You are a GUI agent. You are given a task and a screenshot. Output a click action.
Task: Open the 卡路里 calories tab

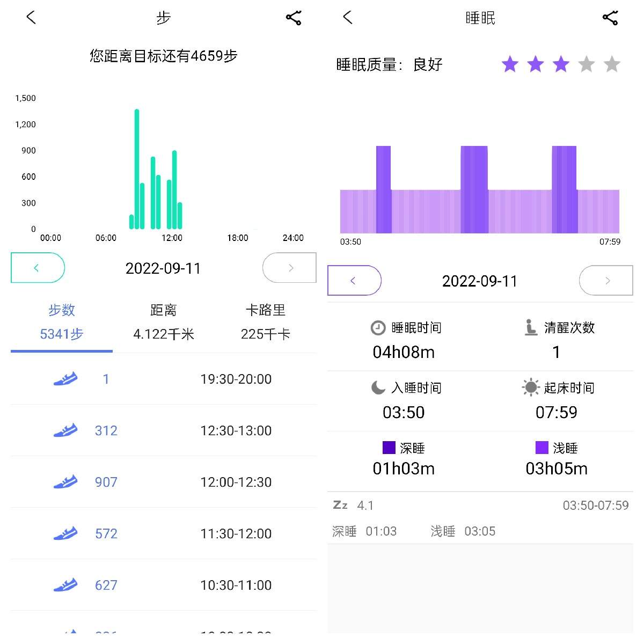click(266, 322)
